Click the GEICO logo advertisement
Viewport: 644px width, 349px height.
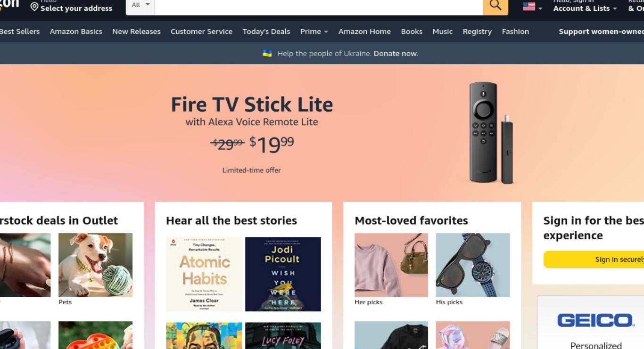click(x=596, y=320)
